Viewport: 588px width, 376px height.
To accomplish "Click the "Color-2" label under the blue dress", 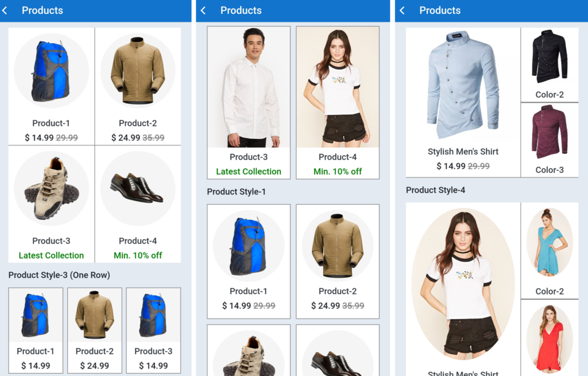I will pos(550,291).
